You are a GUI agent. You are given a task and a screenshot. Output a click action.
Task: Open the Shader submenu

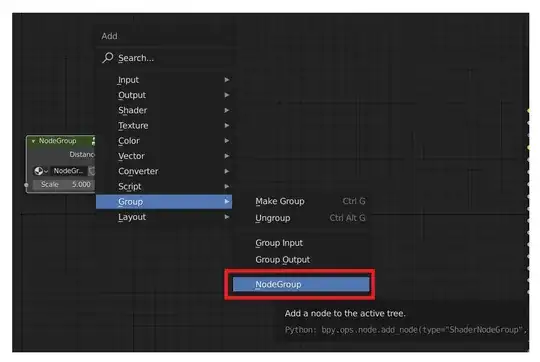coord(164,110)
